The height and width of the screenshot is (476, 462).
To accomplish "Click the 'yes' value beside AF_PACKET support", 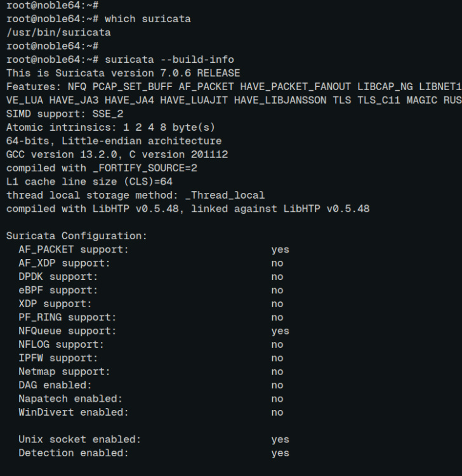I will 280,249.
